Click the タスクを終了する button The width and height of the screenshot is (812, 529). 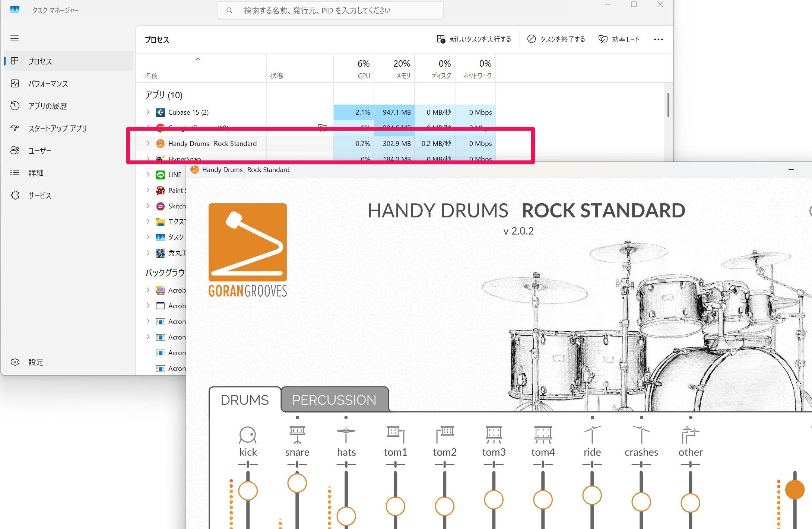pos(556,39)
